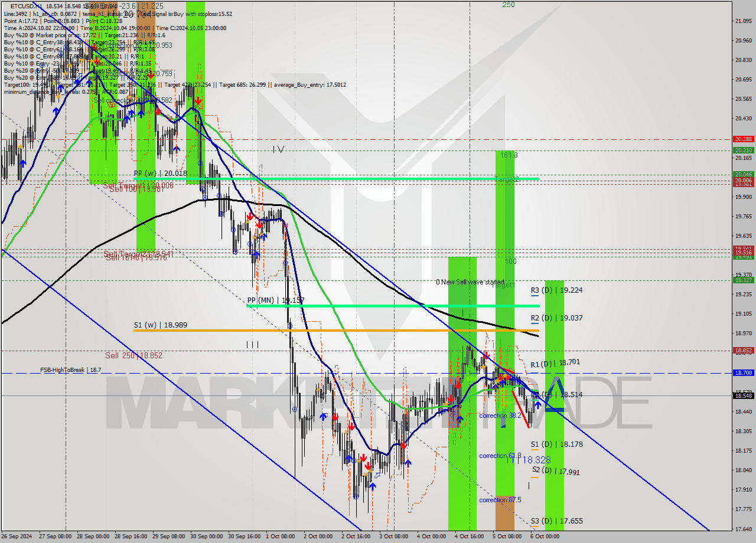
Task: Click the red 18.852 price tag
Action: (x=743, y=350)
